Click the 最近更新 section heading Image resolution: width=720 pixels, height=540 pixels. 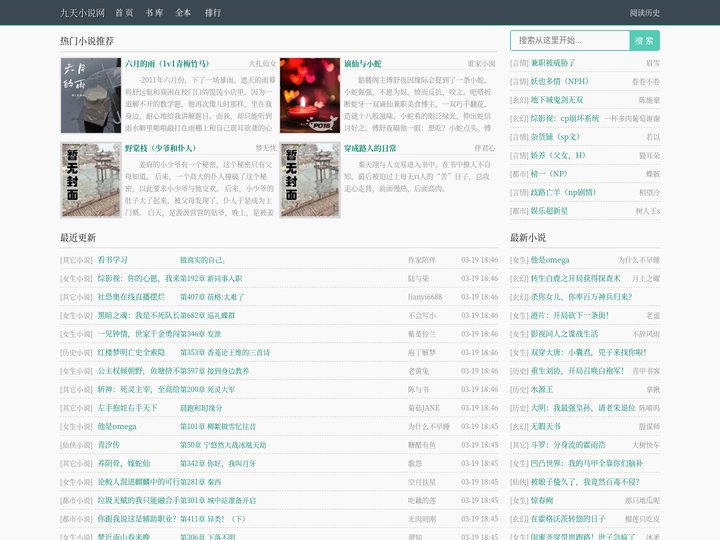[x=78, y=237]
